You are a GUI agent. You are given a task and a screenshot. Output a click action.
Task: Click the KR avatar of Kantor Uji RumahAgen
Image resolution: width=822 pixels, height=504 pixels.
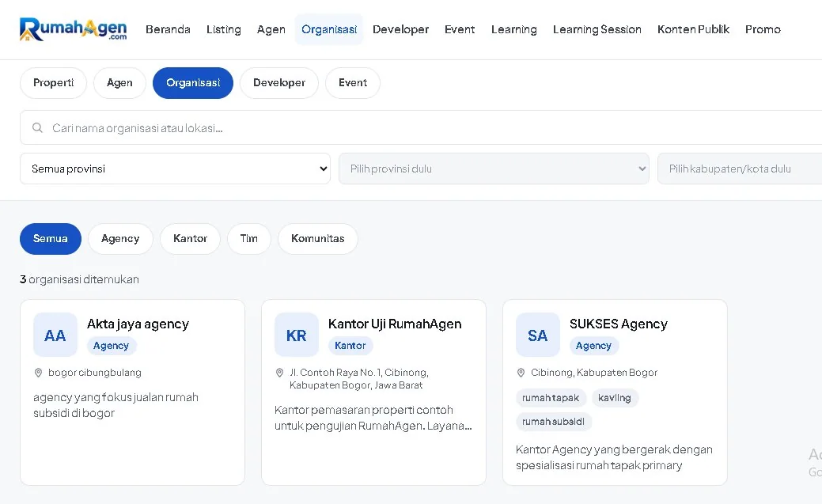point(296,335)
